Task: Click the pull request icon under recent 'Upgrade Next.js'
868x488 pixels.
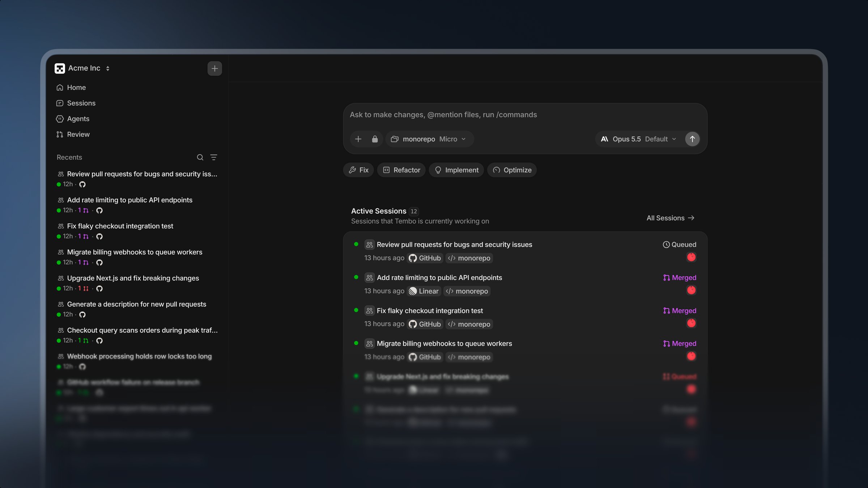Action: [x=86, y=288]
